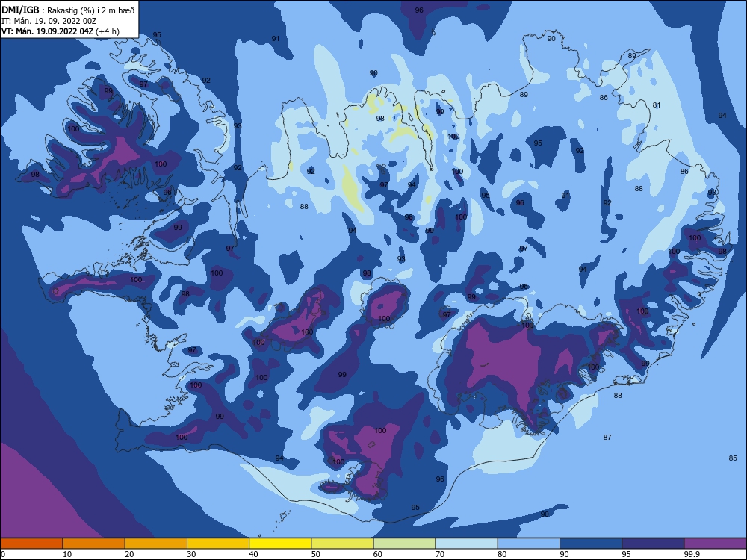
Task: Click the legend tick label '99.9'
Action: (691, 554)
